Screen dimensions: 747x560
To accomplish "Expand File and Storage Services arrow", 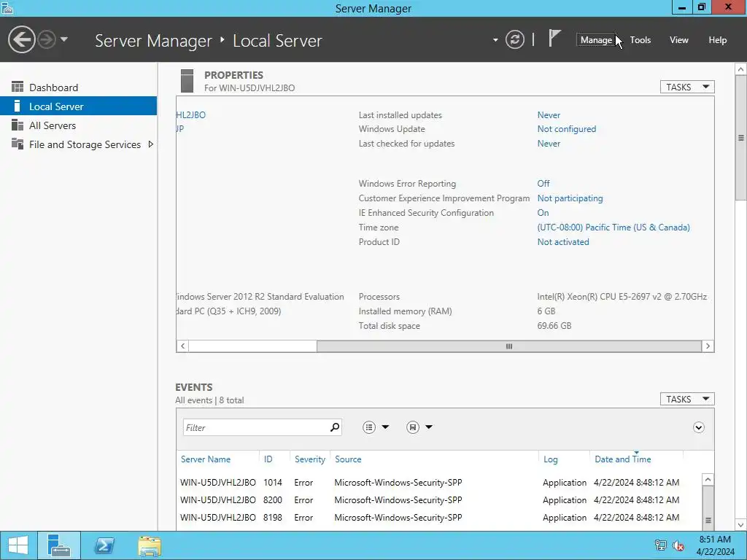I will (150, 144).
